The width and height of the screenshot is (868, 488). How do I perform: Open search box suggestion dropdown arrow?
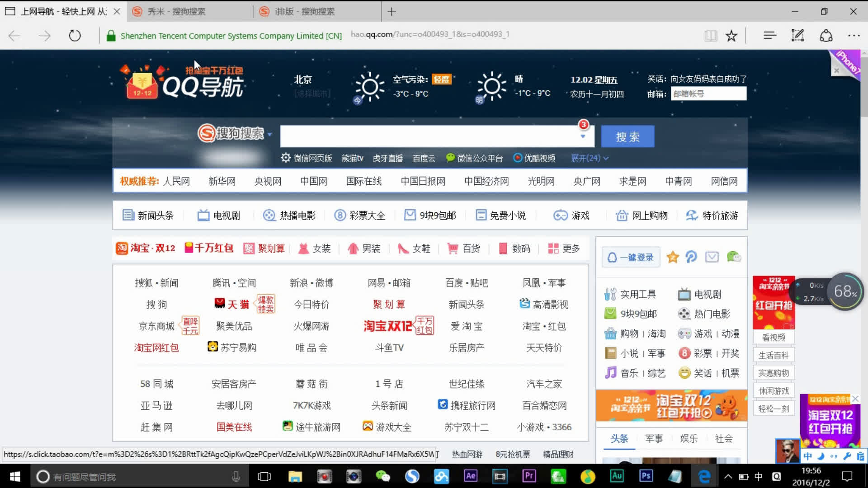coord(583,136)
